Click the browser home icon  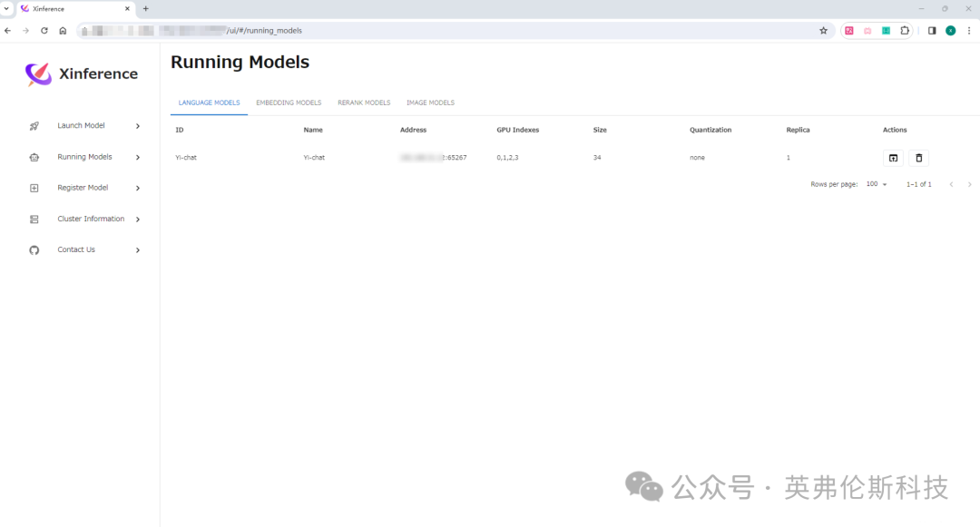tap(63, 31)
